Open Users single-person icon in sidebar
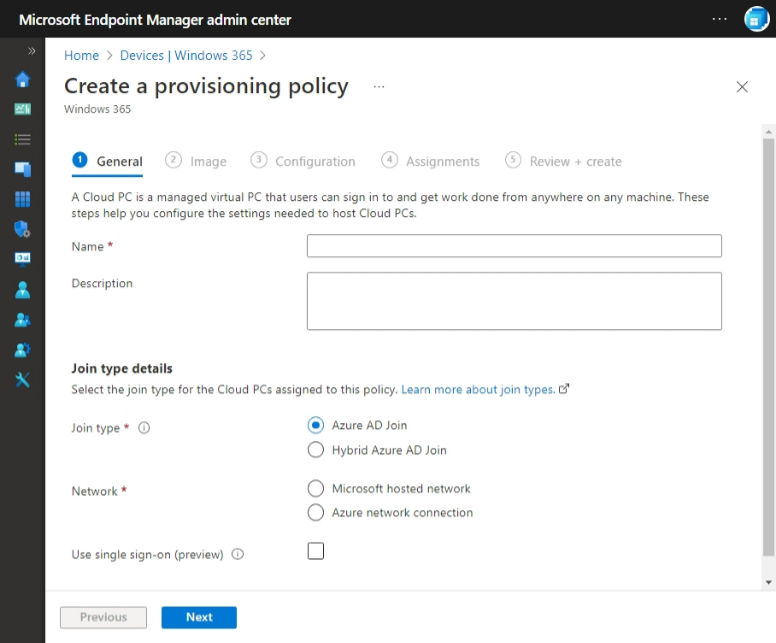 click(x=22, y=290)
